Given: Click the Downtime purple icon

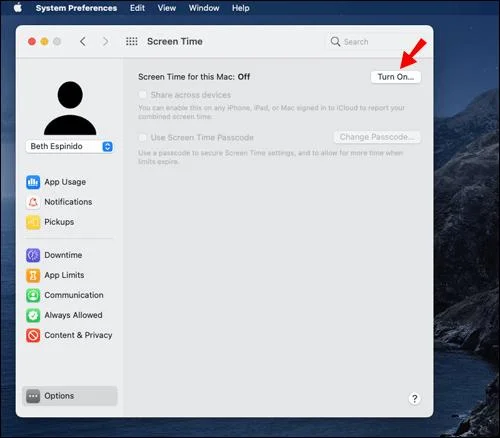Looking at the screenshot, I should [33, 255].
